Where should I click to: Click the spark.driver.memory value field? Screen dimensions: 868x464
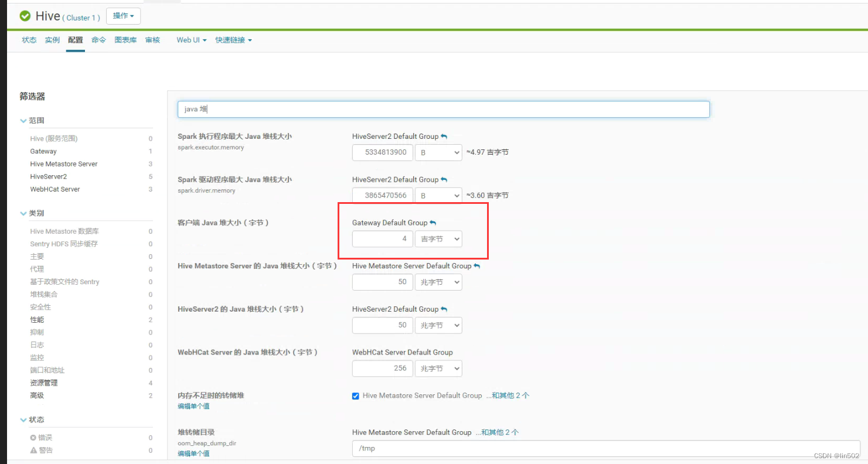(x=383, y=195)
